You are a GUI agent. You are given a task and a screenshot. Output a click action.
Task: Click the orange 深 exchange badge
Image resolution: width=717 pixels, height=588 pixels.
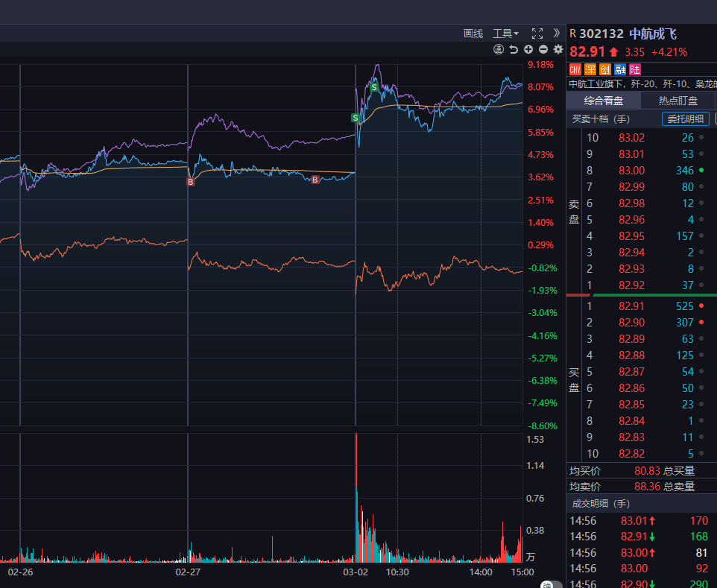[x=590, y=69]
